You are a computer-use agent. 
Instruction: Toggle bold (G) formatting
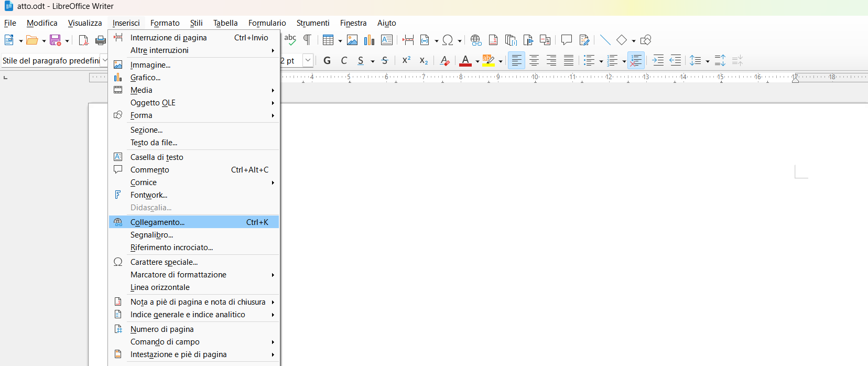[x=327, y=60]
